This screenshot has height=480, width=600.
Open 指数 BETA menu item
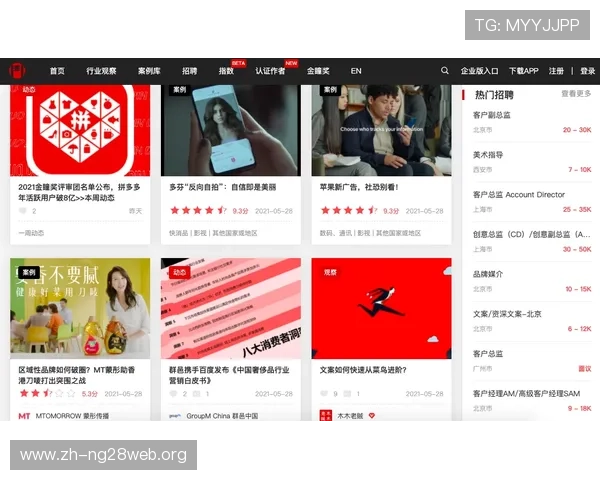point(226,71)
